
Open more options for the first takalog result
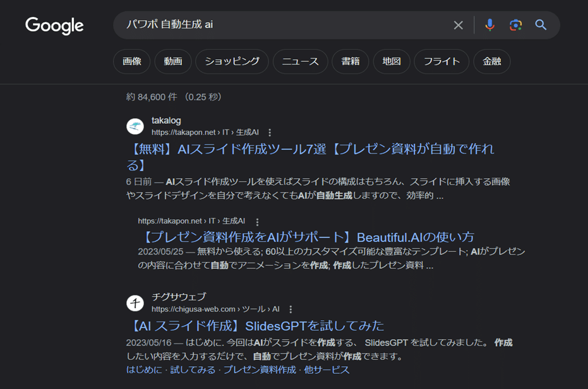click(x=270, y=133)
